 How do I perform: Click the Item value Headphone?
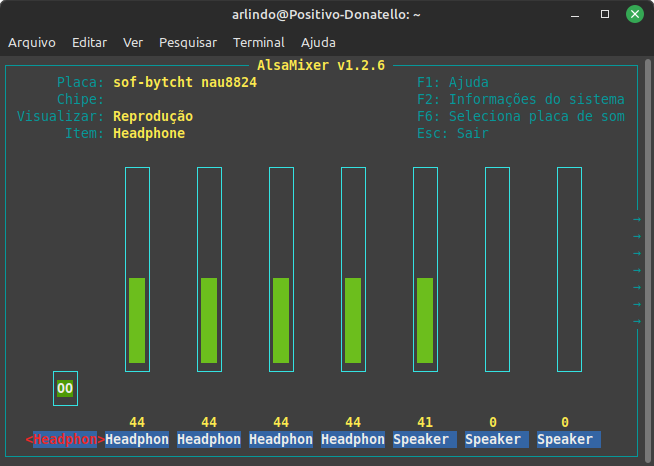[149, 134]
